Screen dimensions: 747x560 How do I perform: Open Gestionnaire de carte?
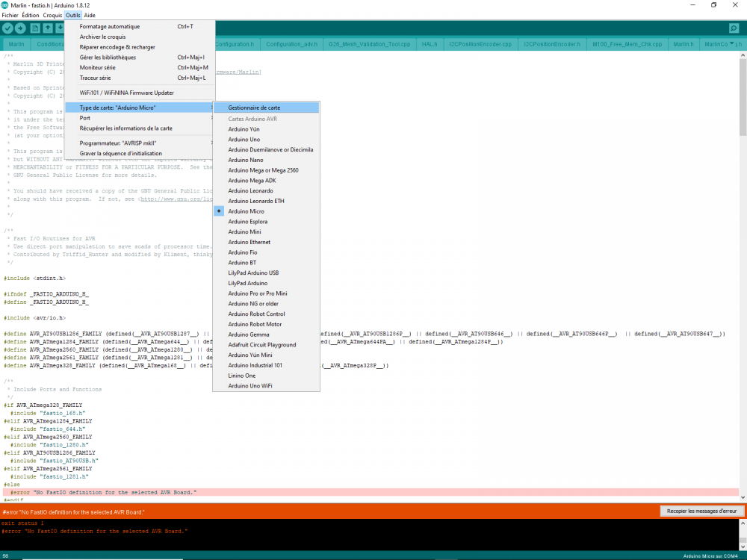tap(267, 108)
